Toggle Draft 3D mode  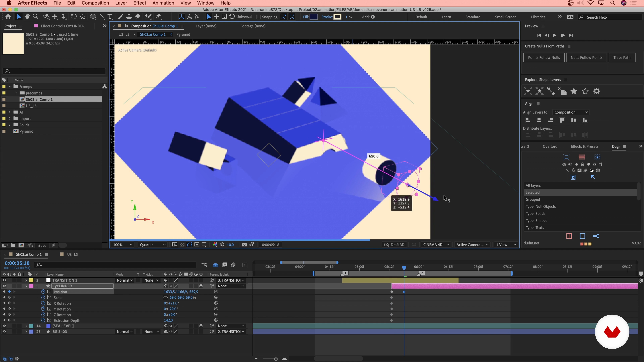click(x=394, y=245)
